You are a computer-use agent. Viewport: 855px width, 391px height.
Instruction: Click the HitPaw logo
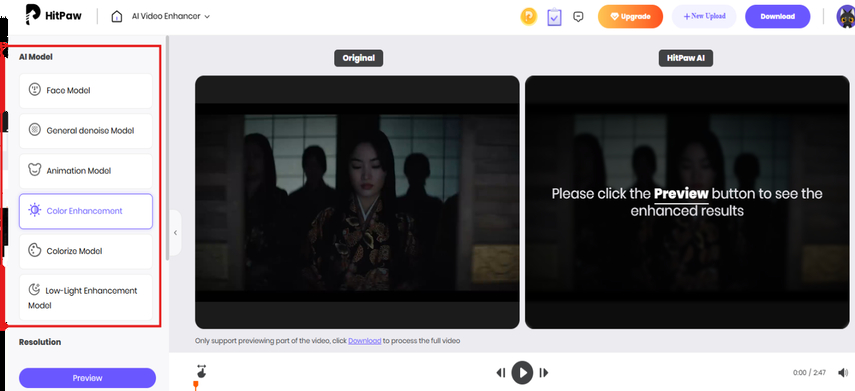pyautogui.click(x=53, y=16)
